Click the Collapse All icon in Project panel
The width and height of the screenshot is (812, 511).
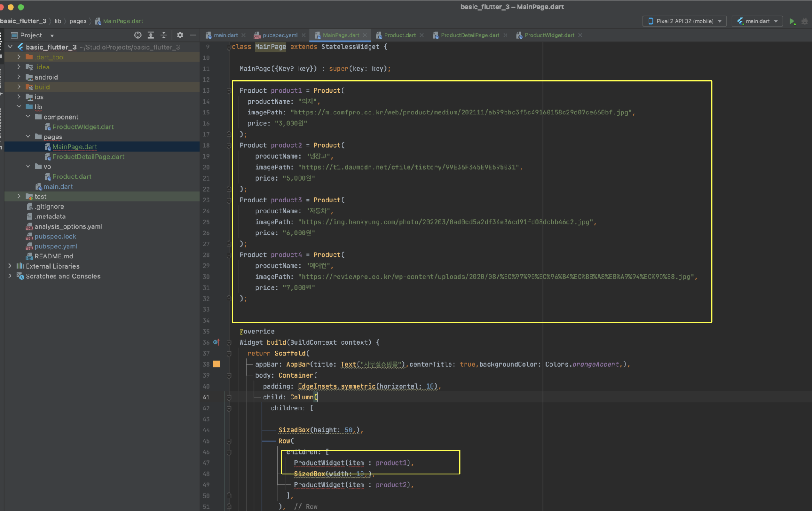point(164,35)
